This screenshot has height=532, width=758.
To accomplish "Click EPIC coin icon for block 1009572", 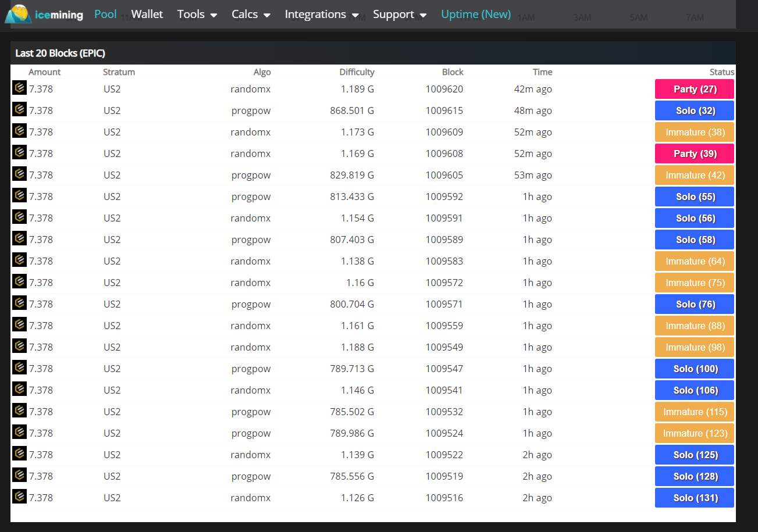I will point(19,281).
